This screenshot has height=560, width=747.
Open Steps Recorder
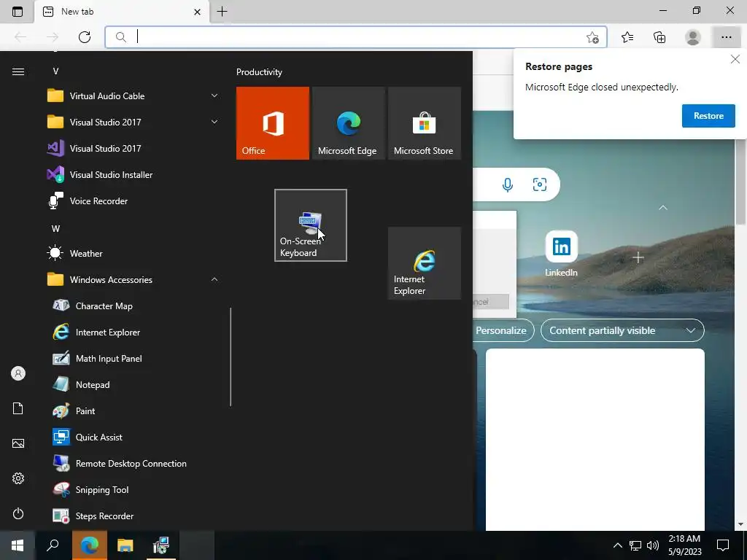coord(133,516)
